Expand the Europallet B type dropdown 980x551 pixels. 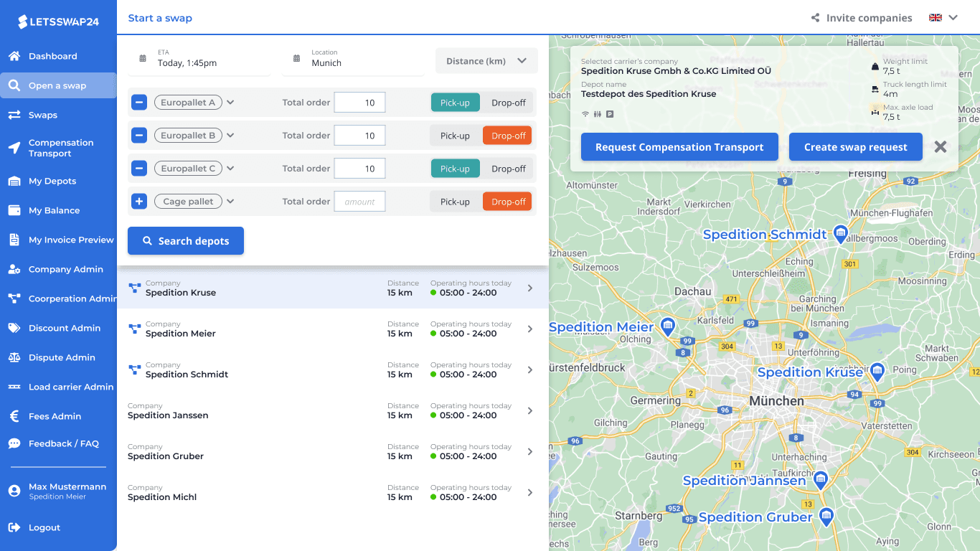[230, 136]
